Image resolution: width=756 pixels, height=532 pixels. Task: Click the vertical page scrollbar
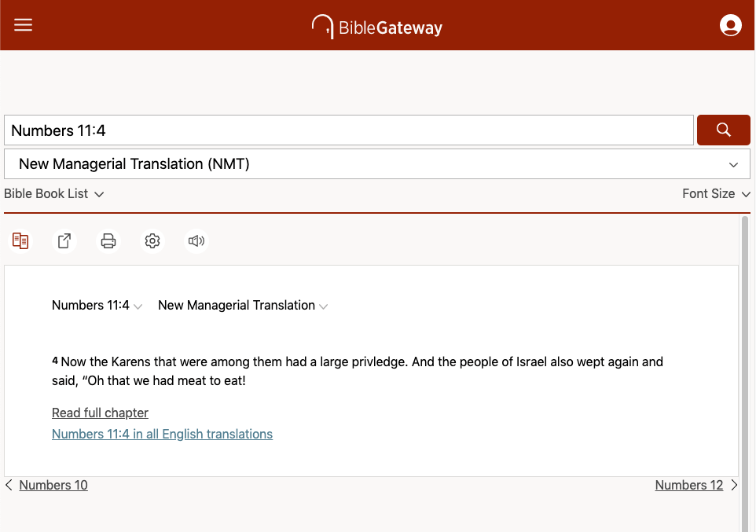[x=746, y=369]
